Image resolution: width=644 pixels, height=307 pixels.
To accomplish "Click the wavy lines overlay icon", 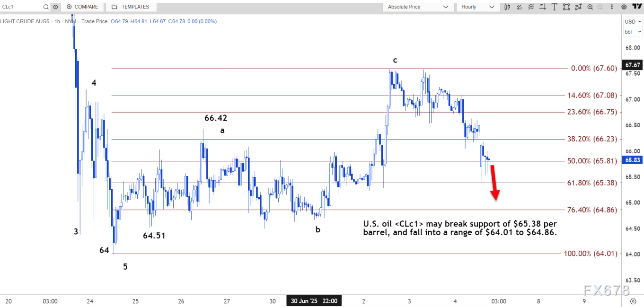I will tap(531, 7).
